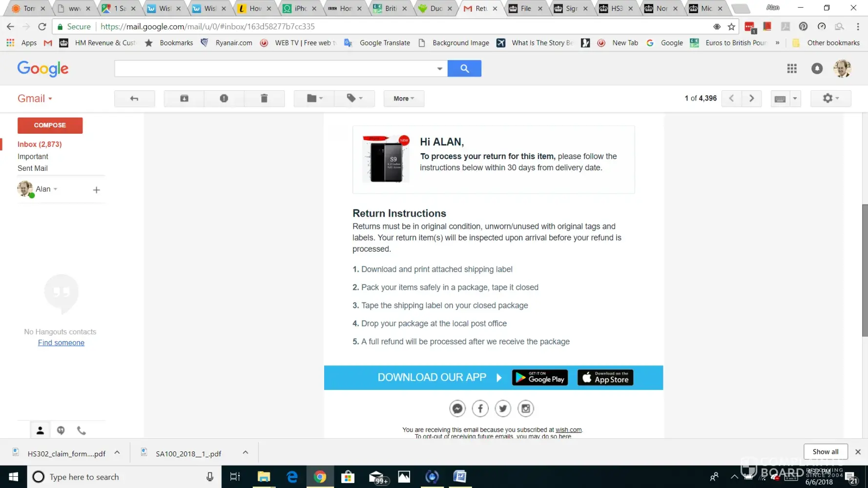
Task: Open Google notifications bell
Action: (x=817, y=69)
